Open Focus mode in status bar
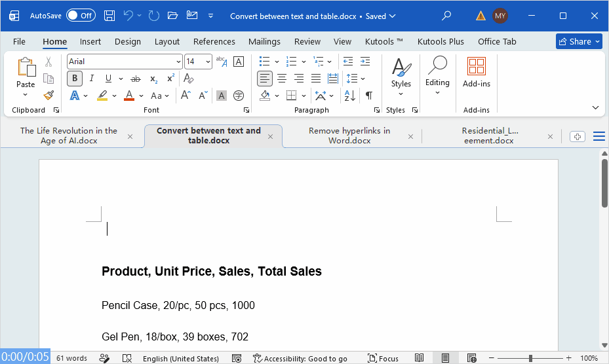609x364 pixels. 383,358
